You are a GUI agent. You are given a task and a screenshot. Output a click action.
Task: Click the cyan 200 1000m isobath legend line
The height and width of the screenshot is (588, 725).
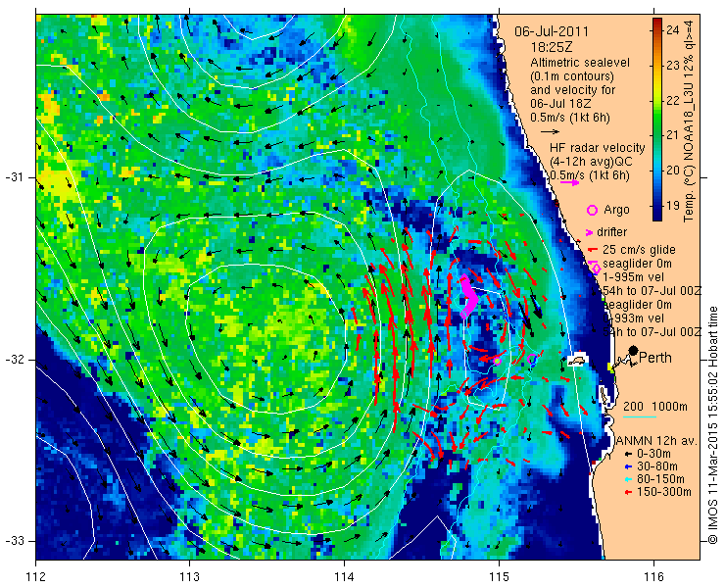click(x=640, y=417)
